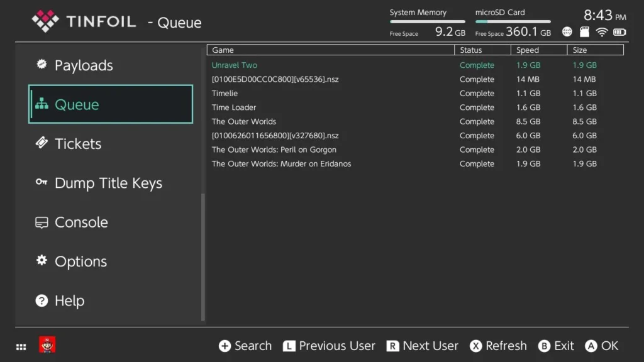
Task: Click the 14 MB size value
Action: click(584, 79)
